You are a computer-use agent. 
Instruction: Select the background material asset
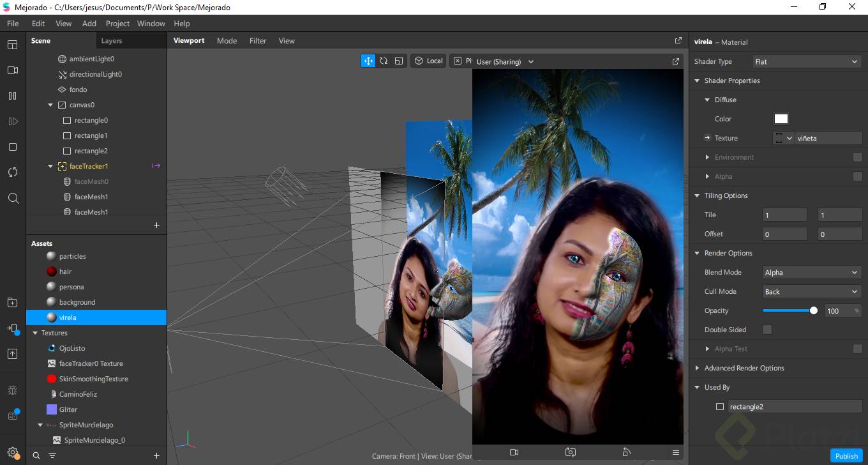tap(77, 302)
